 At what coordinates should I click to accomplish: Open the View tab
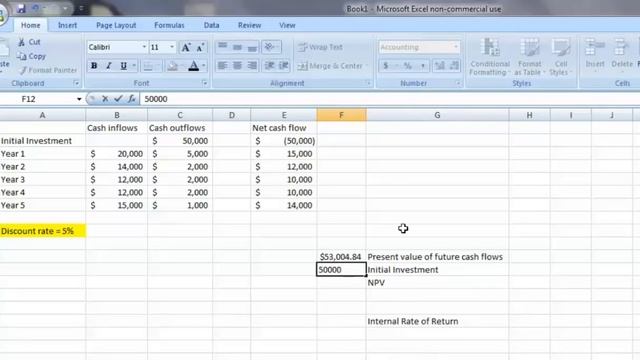(x=287, y=25)
